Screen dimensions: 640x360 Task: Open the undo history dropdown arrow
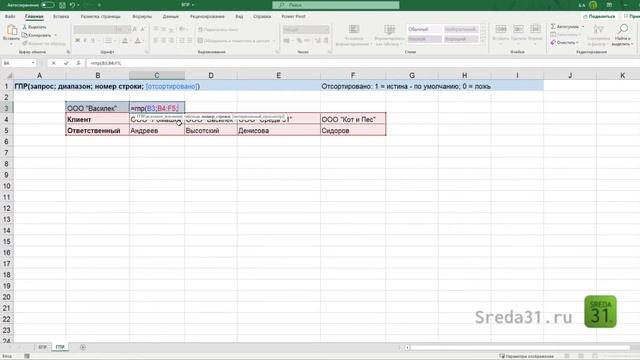tap(78, 5)
